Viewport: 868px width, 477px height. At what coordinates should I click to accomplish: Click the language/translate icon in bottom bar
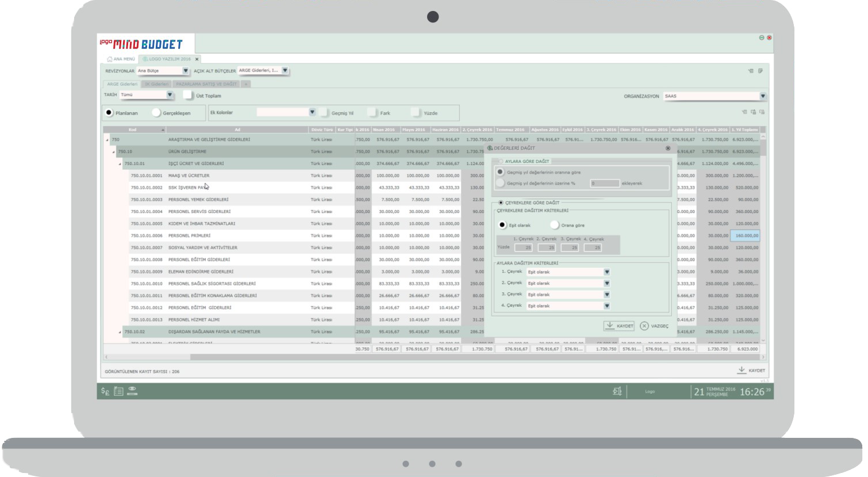click(617, 391)
